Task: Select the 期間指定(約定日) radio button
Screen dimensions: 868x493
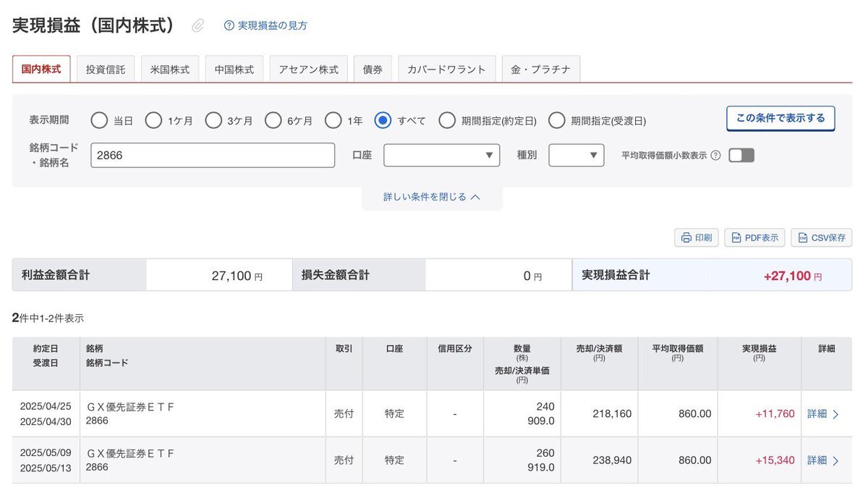Action: click(x=447, y=120)
